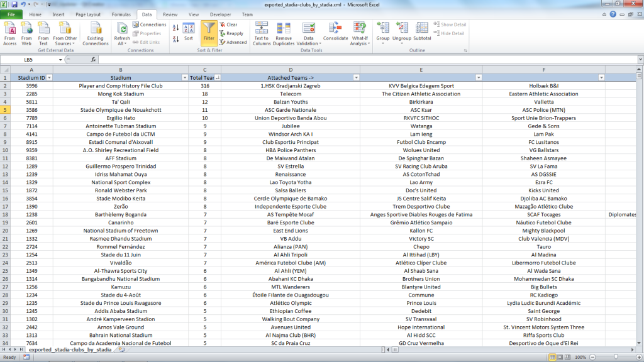Minimize the ribbon
The image size is (644, 362).
click(x=604, y=14)
